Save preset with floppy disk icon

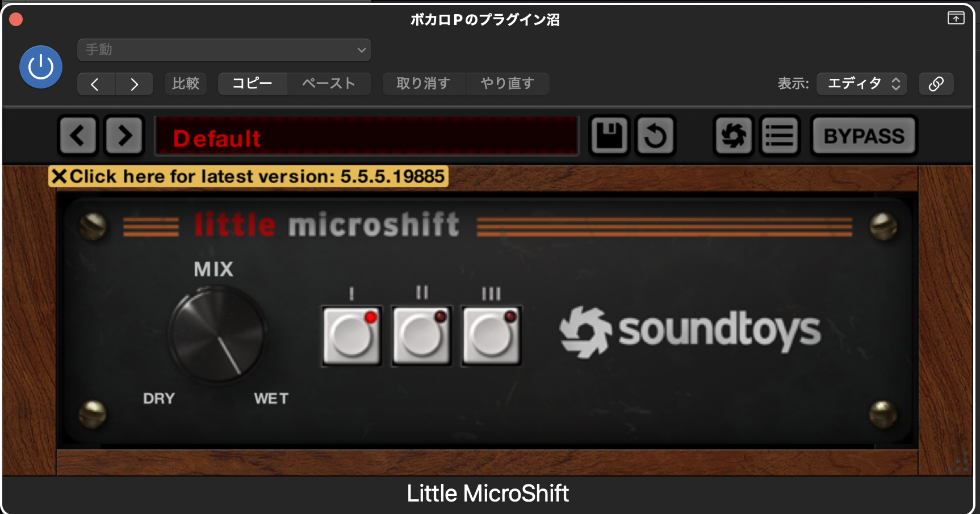click(610, 136)
